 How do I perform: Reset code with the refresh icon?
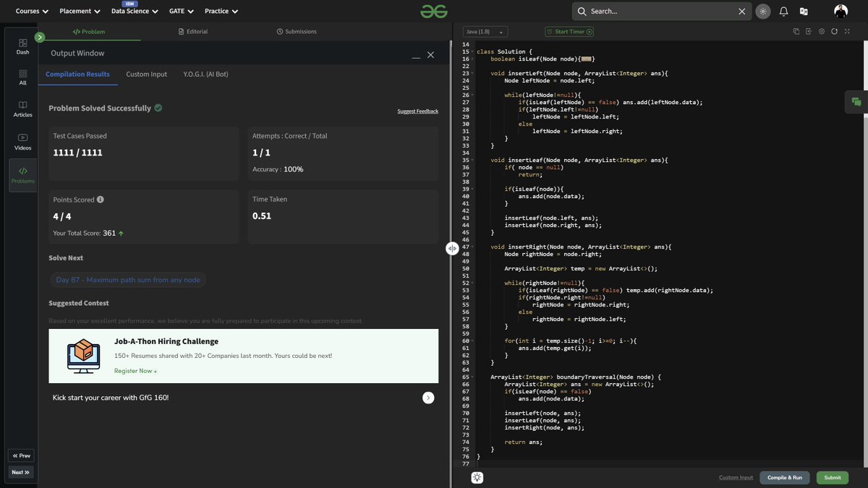point(834,32)
